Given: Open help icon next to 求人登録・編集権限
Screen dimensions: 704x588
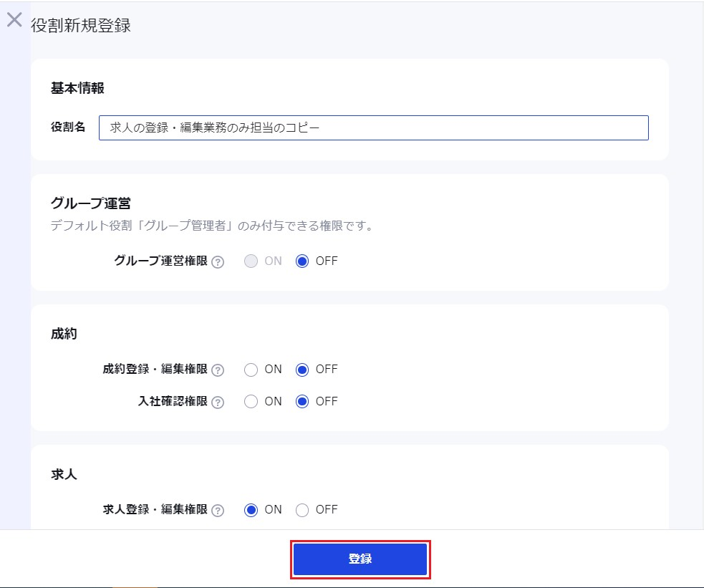Looking at the screenshot, I should pyautogui.click(x=218, y=511).
